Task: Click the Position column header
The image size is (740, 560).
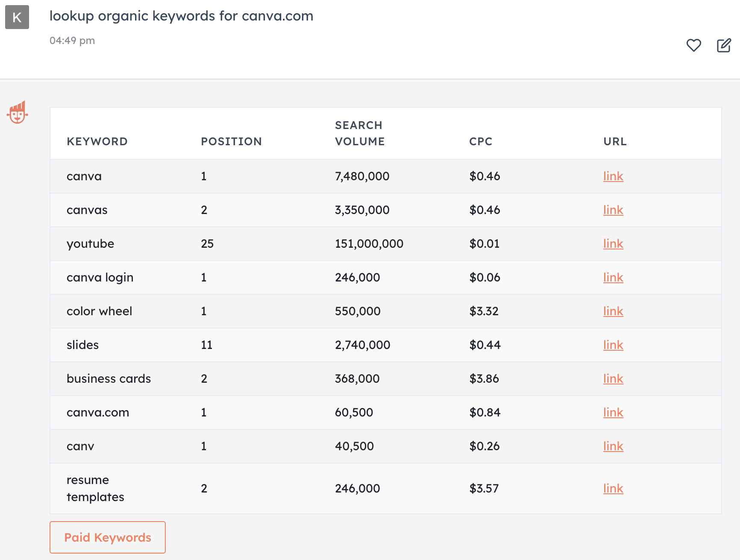Action: [231, 141]
